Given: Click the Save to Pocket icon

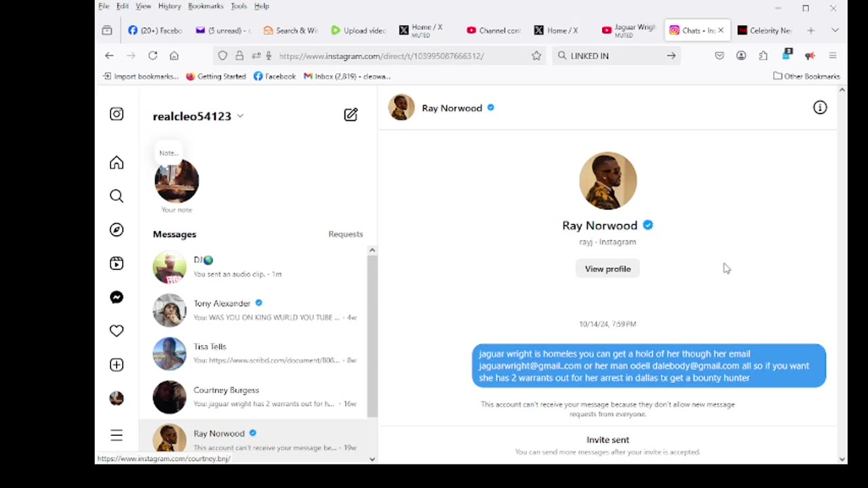Looking at the screenshot, I should [719, 56].
